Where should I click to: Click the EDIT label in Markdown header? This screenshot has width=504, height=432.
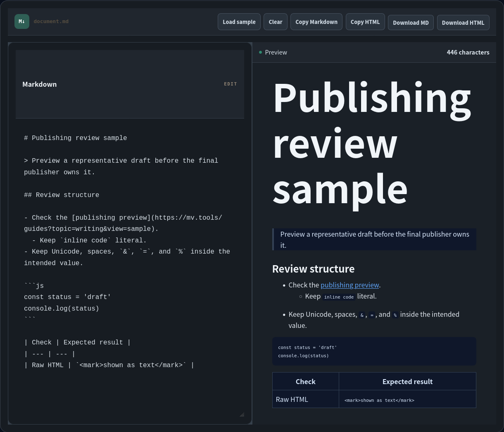click(231, 84)
